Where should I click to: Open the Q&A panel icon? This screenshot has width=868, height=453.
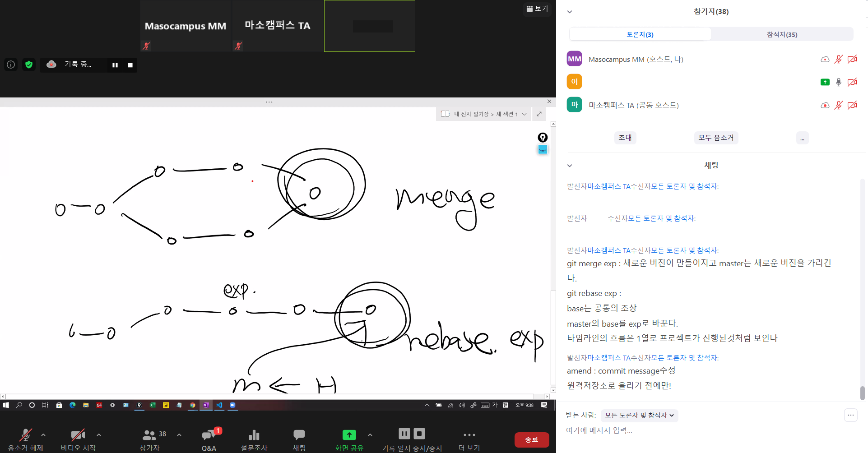[209, 435]
